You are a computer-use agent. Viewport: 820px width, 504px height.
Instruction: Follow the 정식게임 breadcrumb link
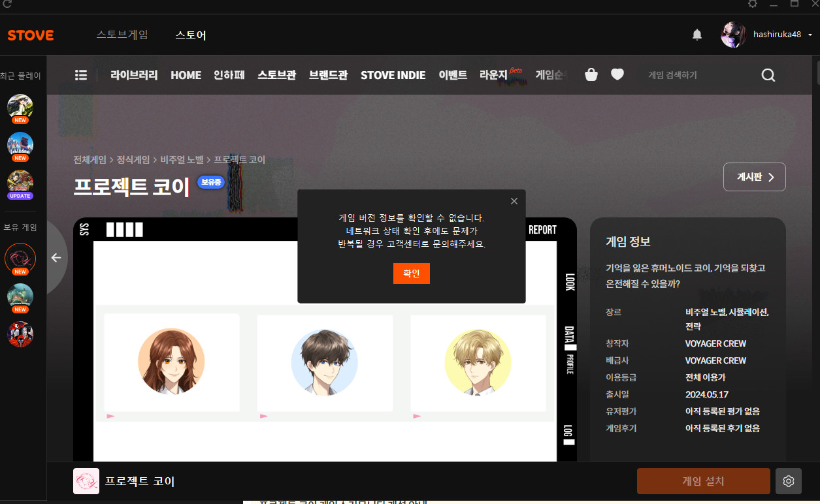tap(133, 159)
